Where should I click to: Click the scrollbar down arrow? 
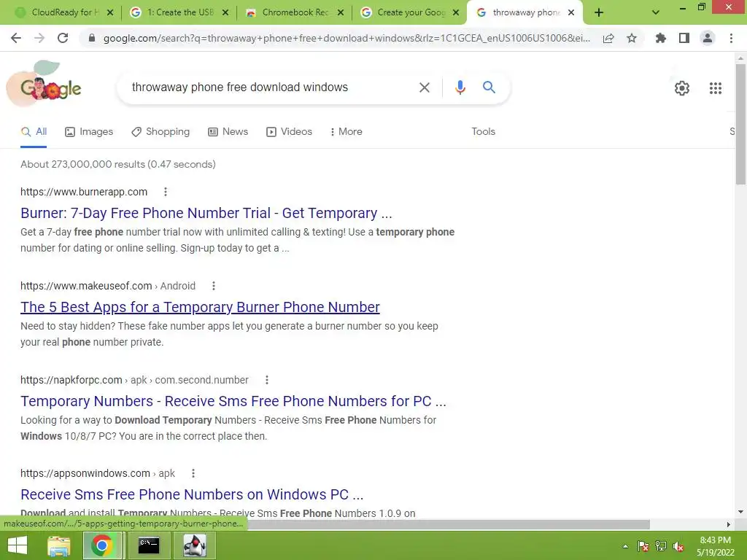(x=740, y=513)
